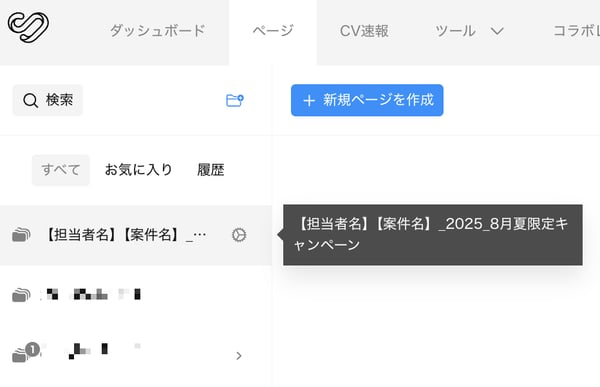
Task: Click the folder icon with badge 1
Action: [25, 353]
